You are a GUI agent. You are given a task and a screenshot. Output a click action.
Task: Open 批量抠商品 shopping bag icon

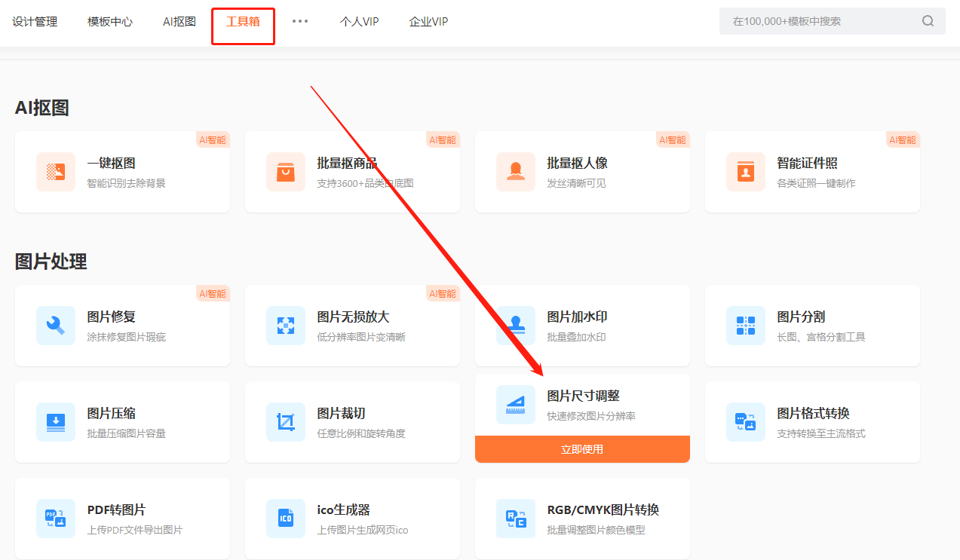(x=286, y=172)
